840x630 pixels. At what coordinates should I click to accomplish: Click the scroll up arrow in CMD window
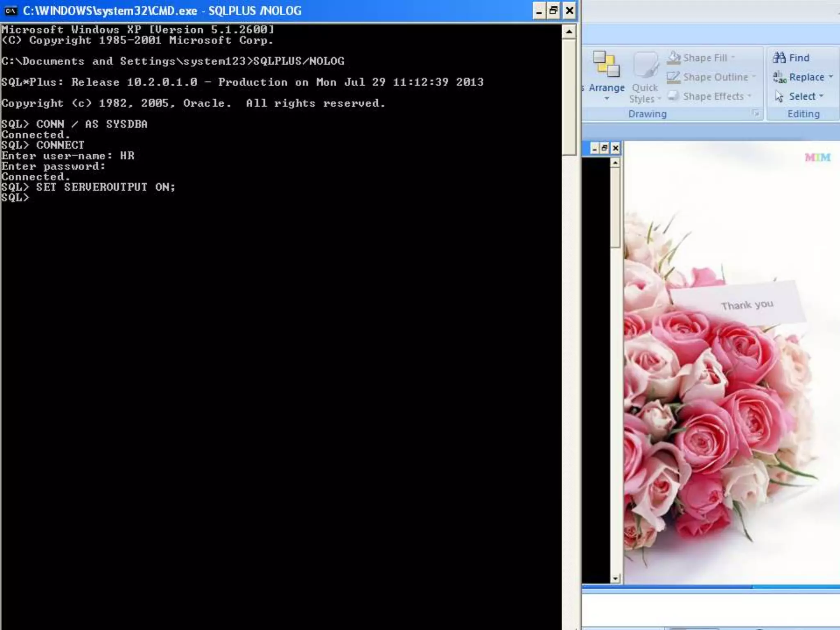tap(569, 32)
